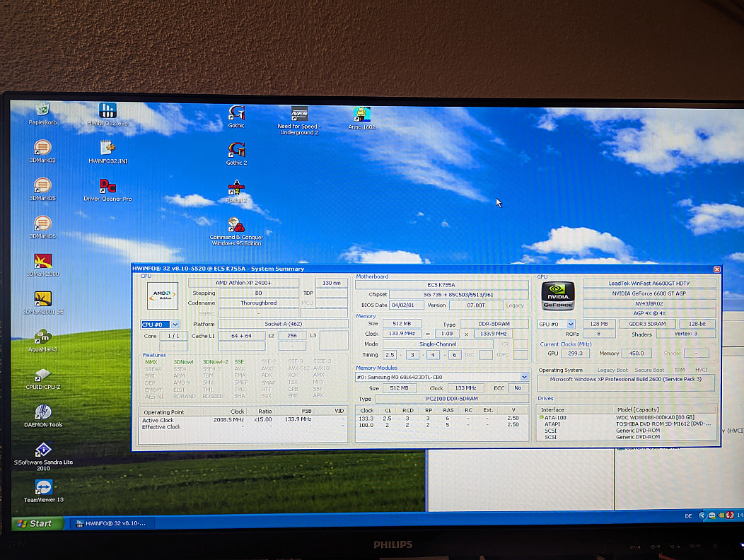744x560 pixels.
Task: Open Driver Cleaner Pro shortcut
Action: (x=107, y=187)
